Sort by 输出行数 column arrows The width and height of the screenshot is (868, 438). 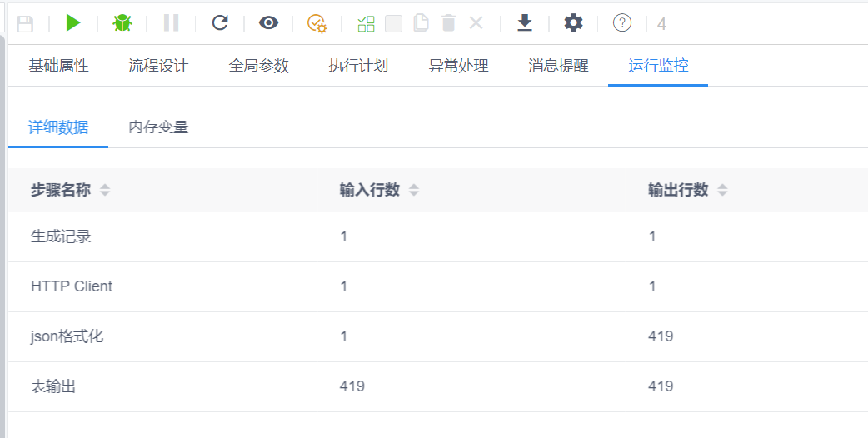(x=722, y=190)
